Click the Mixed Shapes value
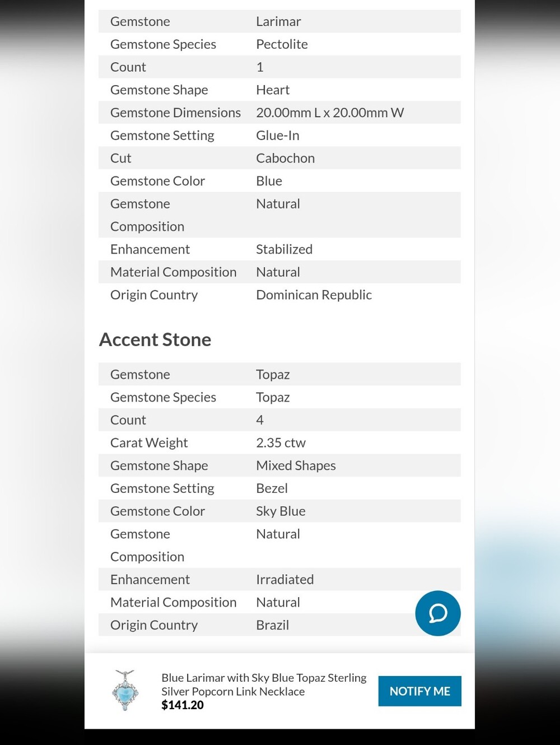Viewport: 560px width, 745px height. coord(296,465)
